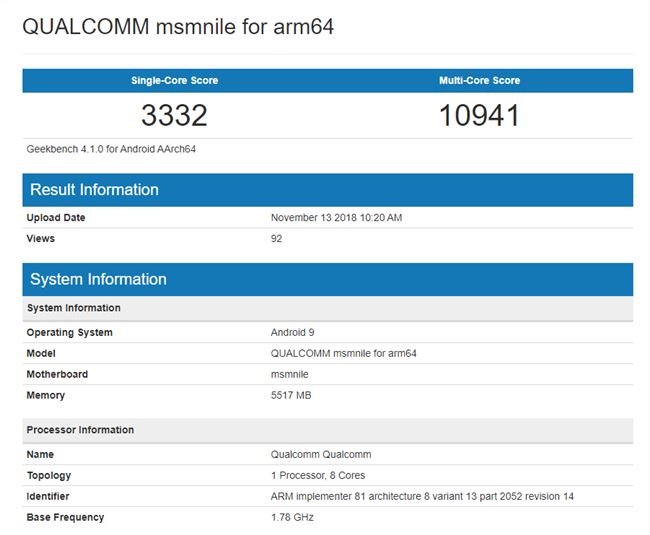Click the Multi-Core Score header
The height and width of the screenshot is (535, 650).
click(480, 80)
